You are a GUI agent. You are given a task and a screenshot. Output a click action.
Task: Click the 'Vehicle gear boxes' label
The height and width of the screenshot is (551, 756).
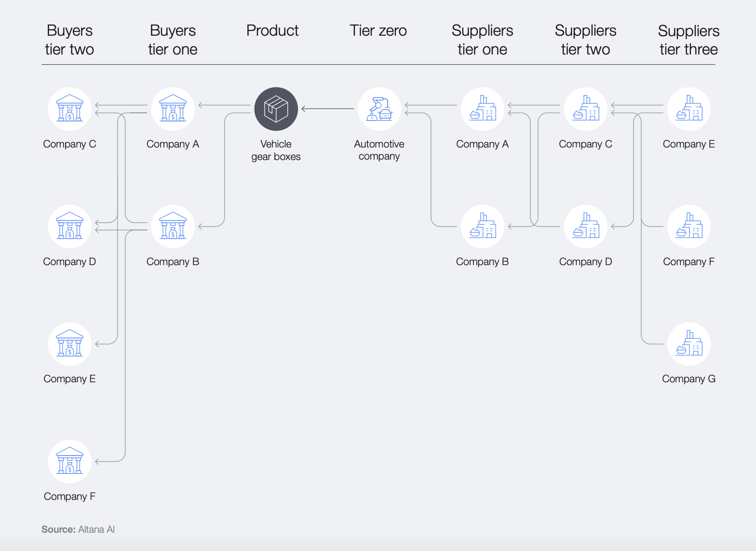[276, 150]
